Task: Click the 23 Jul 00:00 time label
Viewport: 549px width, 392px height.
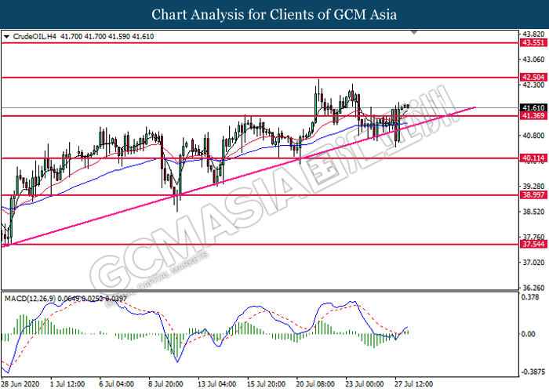Action: coord(365,384)
